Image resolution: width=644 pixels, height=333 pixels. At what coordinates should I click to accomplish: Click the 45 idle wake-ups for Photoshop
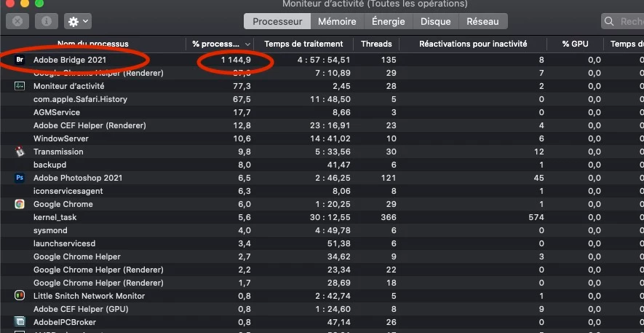pos(539,178)
